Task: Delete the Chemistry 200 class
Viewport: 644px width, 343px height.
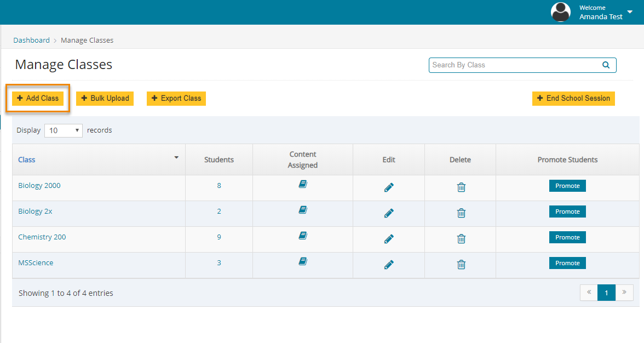Action: tap(461, 239)
